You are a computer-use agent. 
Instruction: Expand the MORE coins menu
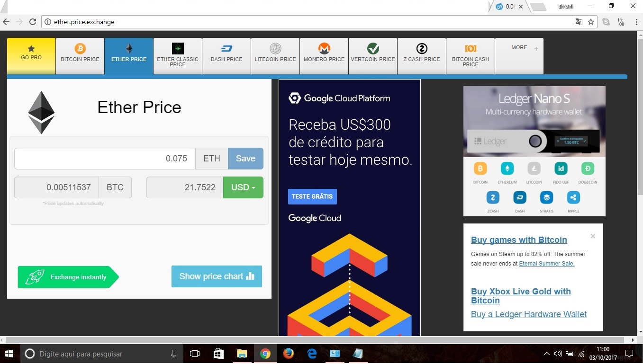point(519,56)
